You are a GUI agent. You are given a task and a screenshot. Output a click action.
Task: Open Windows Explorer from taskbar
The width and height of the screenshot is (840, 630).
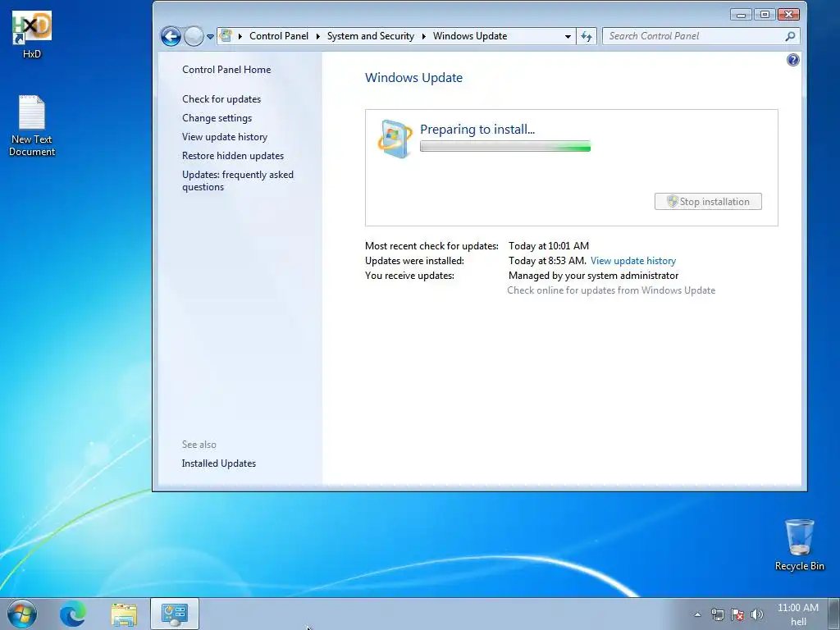coord(124,614)
